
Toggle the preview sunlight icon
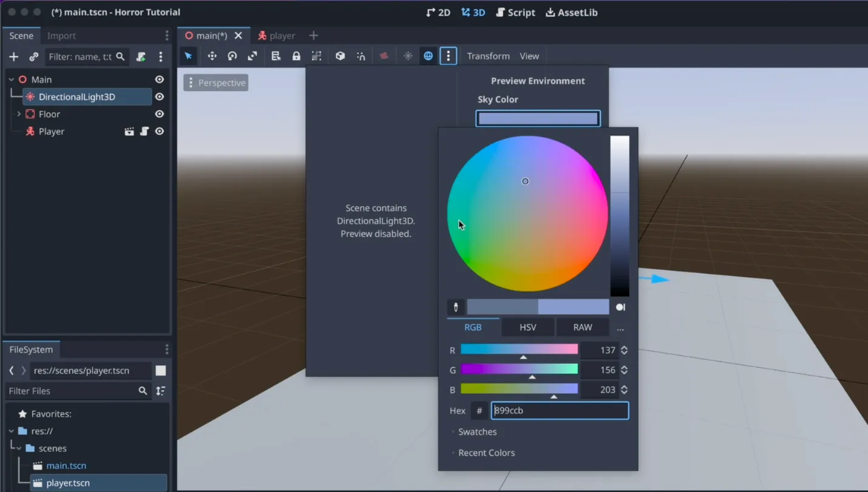(408, 56)
